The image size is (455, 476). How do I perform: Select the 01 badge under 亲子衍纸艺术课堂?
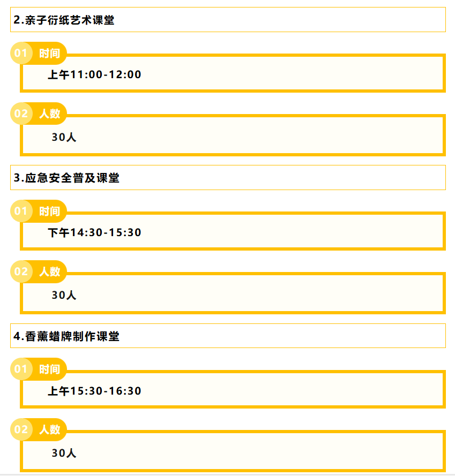(21, 53)
